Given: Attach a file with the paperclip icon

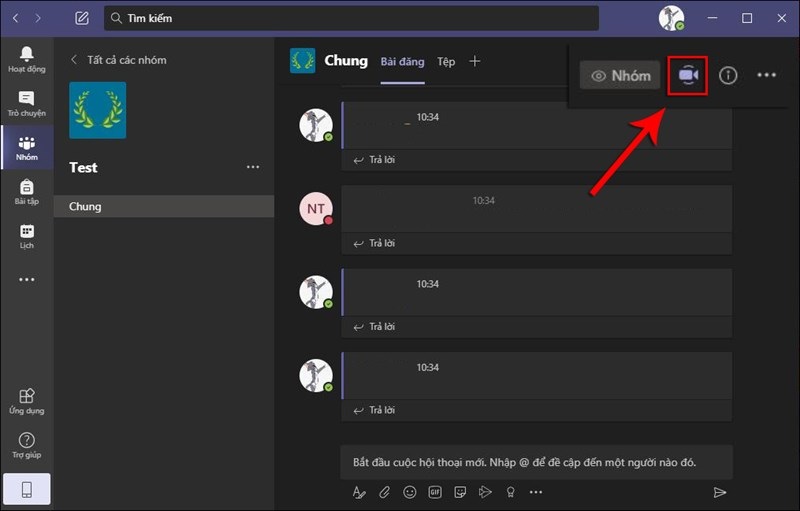Looking at the screenshot, I should tap(385, 492).
